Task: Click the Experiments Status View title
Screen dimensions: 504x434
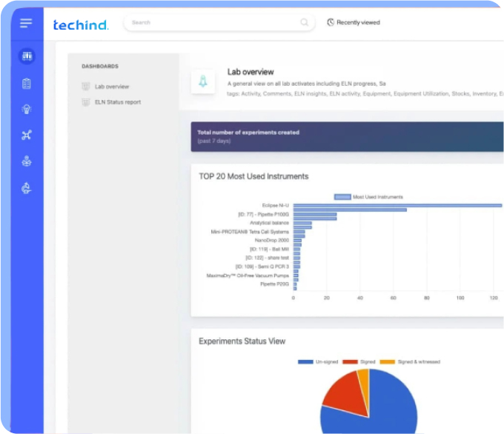Action: [x=242, y=341]
